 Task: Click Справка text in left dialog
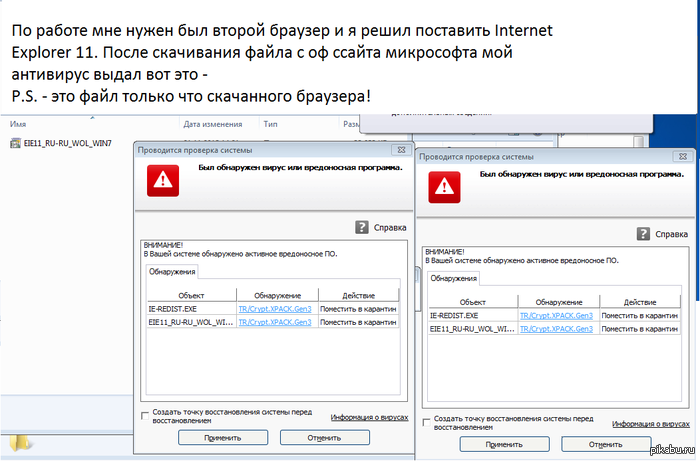coord(390,228)
